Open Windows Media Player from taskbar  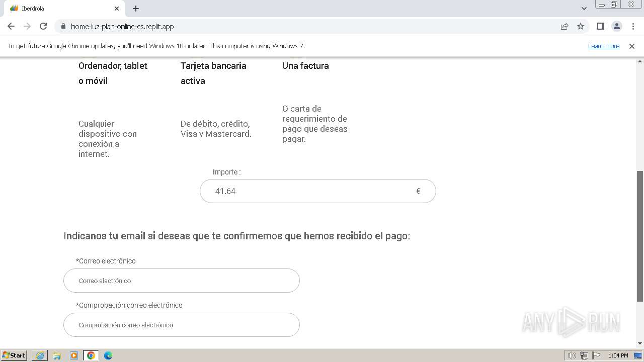(74, 355)
